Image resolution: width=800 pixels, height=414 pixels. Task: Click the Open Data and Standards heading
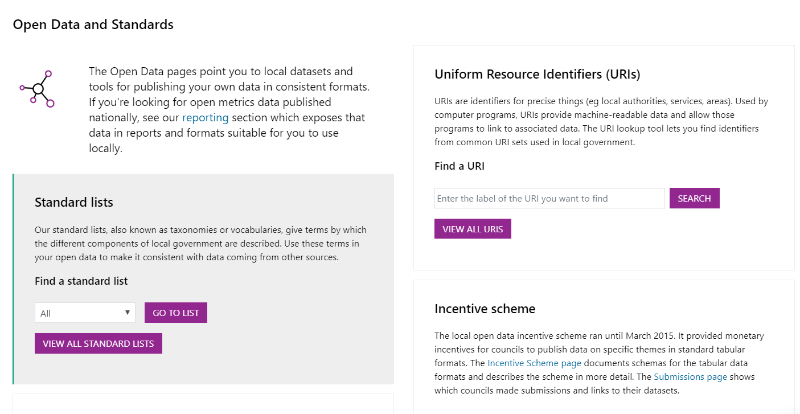coord(93,25)
